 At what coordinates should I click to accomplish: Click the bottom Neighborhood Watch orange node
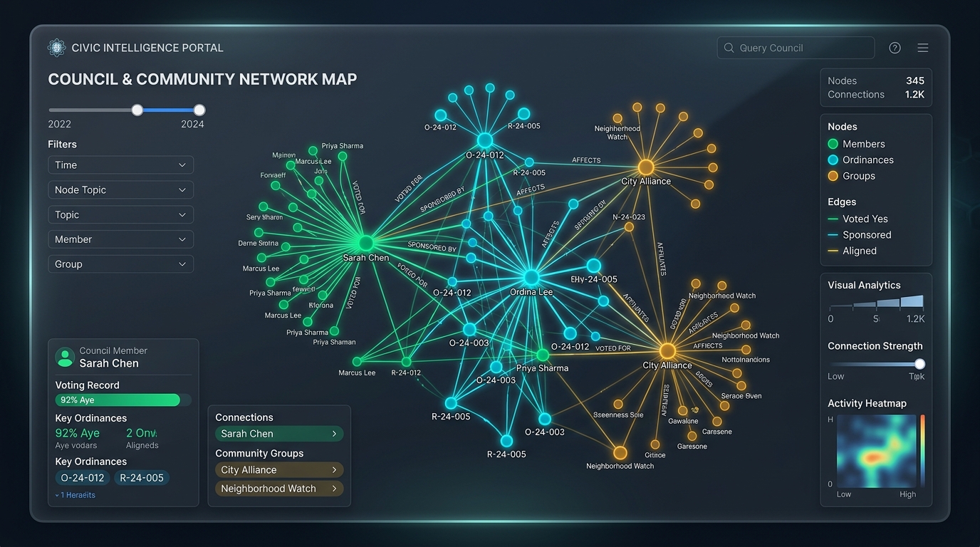pyautogui.click(x=620, y=453)
